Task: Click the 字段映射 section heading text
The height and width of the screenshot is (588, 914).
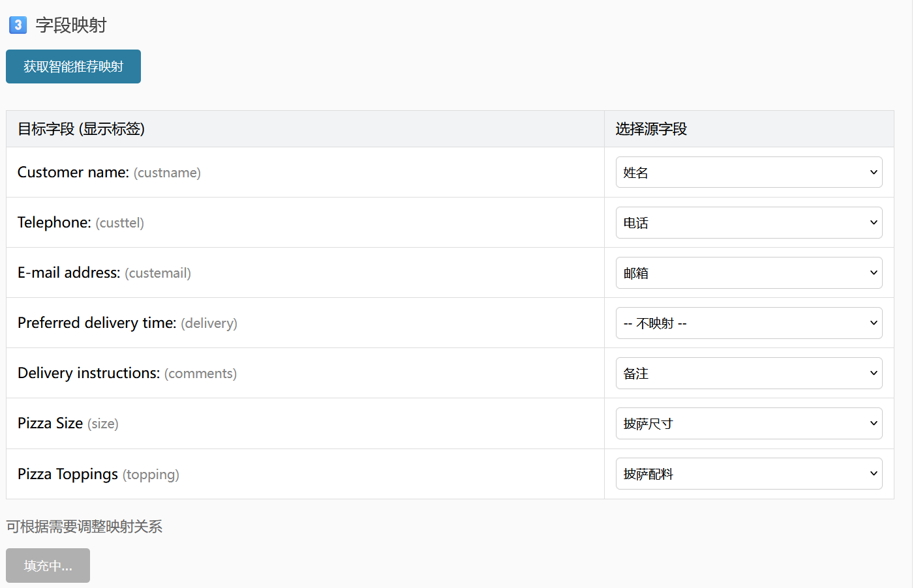Action: click(71, 25)
